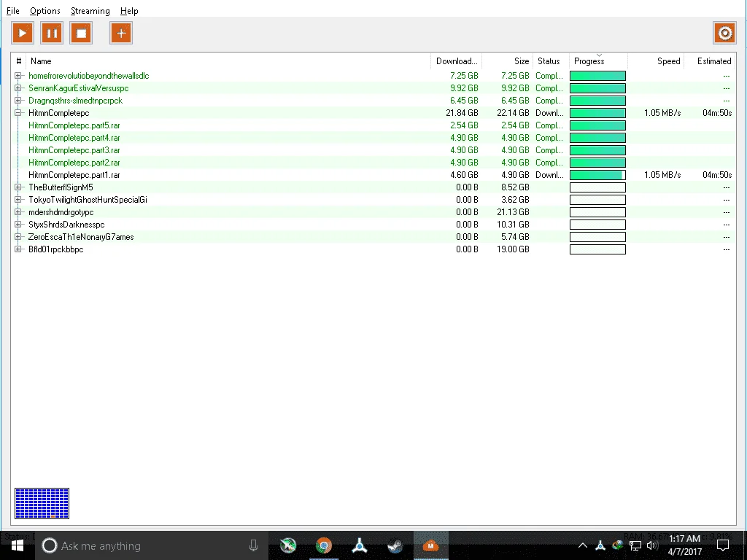
Task: Expand the SenranKagurEstivalVersuspc package
Action: (x=18, y=88)
